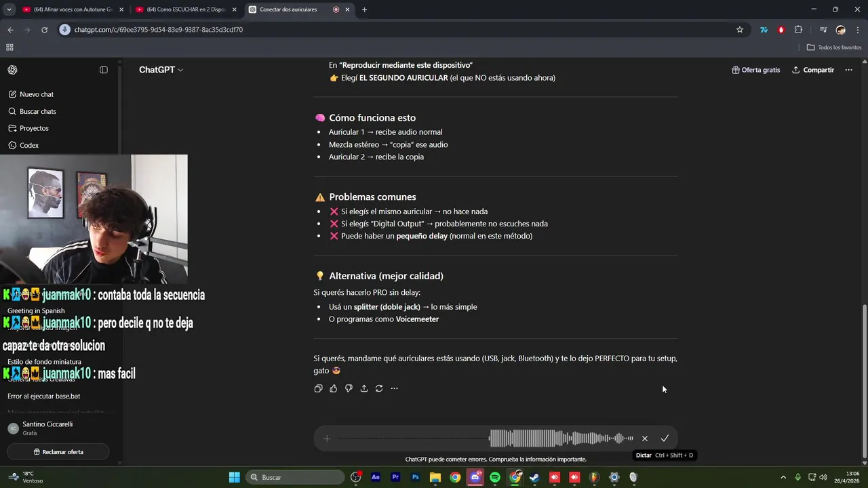Bookmark this page with the star icon
Image resolution: width=868 pixels, height=488 pixels.
pyautogui.click(x=740, y=30)
